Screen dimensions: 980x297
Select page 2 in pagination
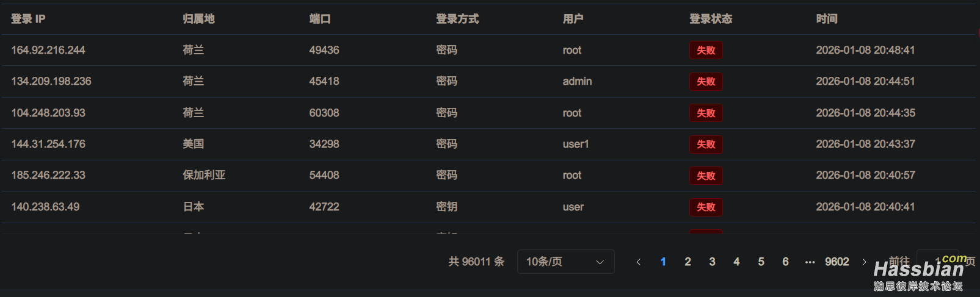(688, 262)
